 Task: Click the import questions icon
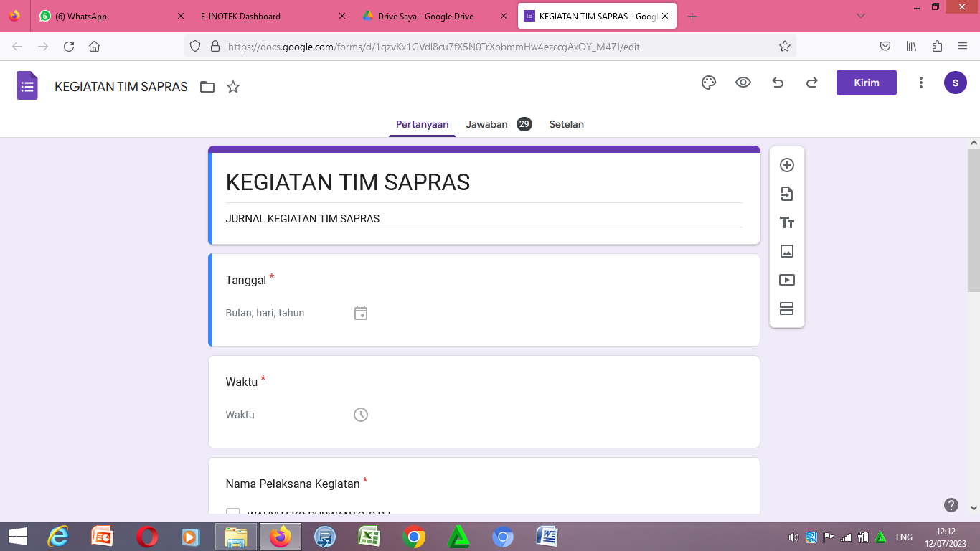tap(787, 194)
